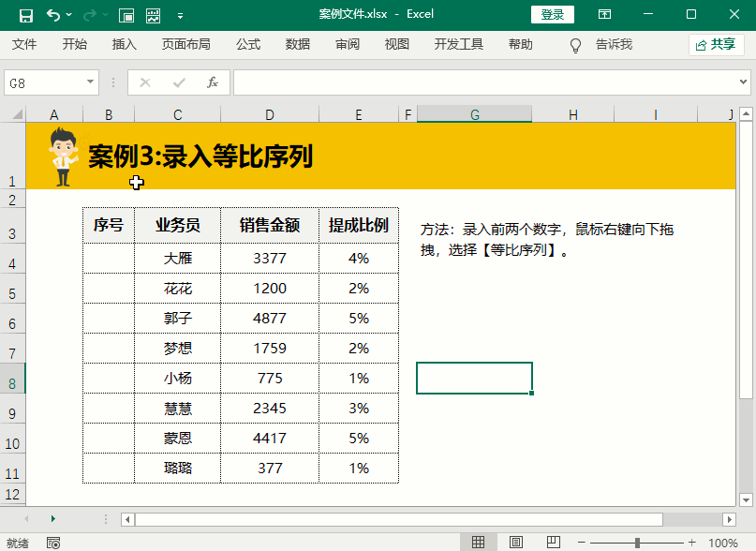Expand the Name Box dropdown arrow

coord(90,82)
